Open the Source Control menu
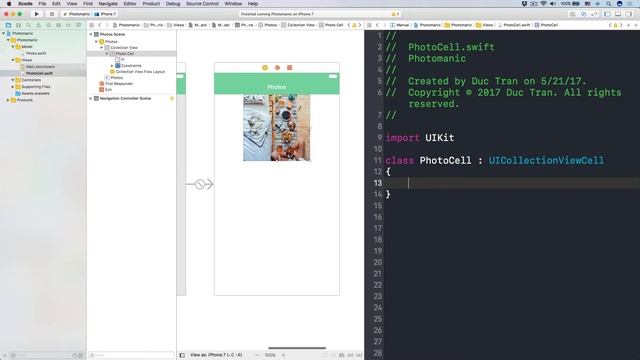 pos(202,4)
